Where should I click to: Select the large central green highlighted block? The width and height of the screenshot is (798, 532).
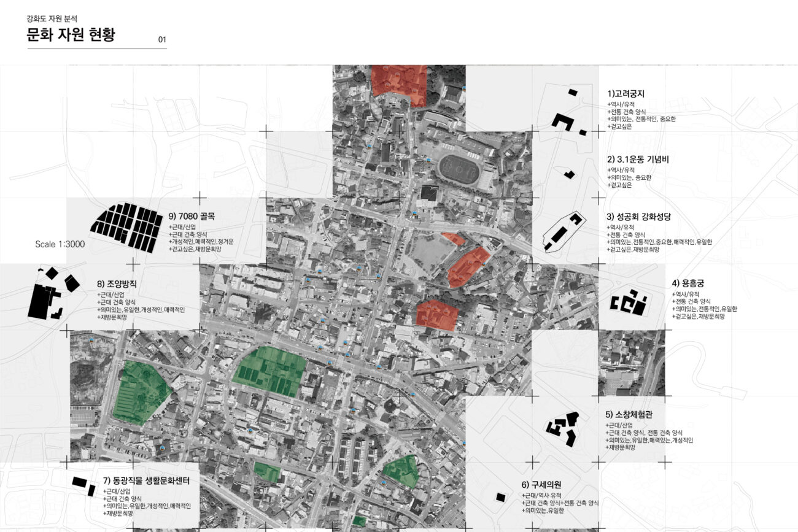tap(270, 371)
